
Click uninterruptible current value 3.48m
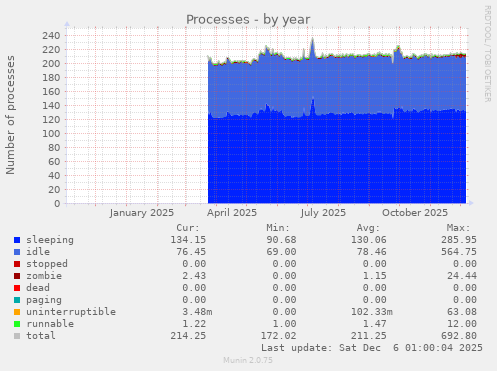197,312
